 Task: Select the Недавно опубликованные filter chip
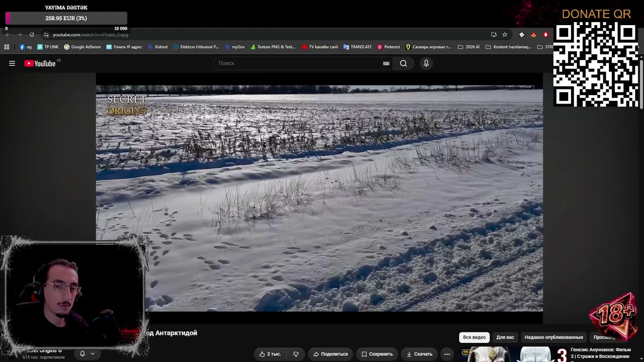[x=553, y=337]
